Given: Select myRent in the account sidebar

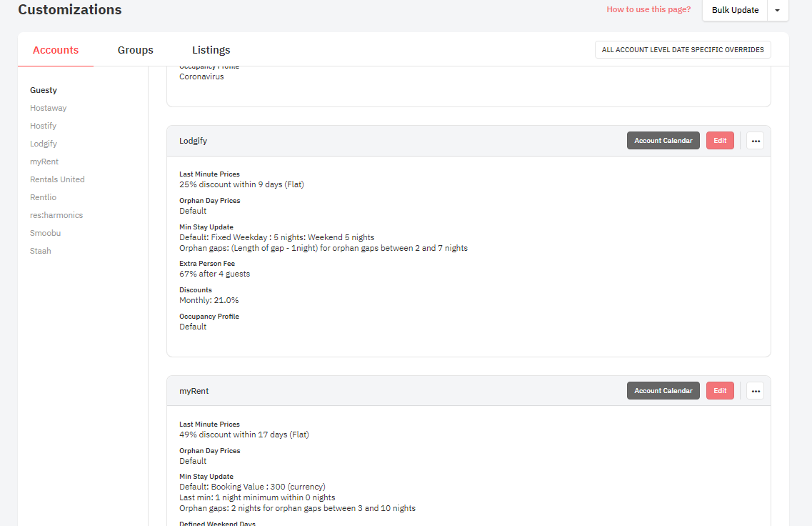Looking at the screenshot, I should pos(44,162).
